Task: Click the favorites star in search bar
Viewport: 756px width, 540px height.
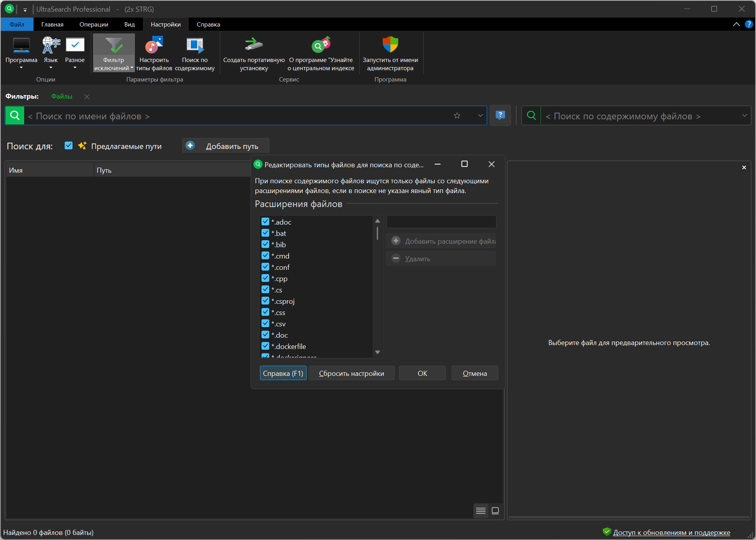Action: 457,116
